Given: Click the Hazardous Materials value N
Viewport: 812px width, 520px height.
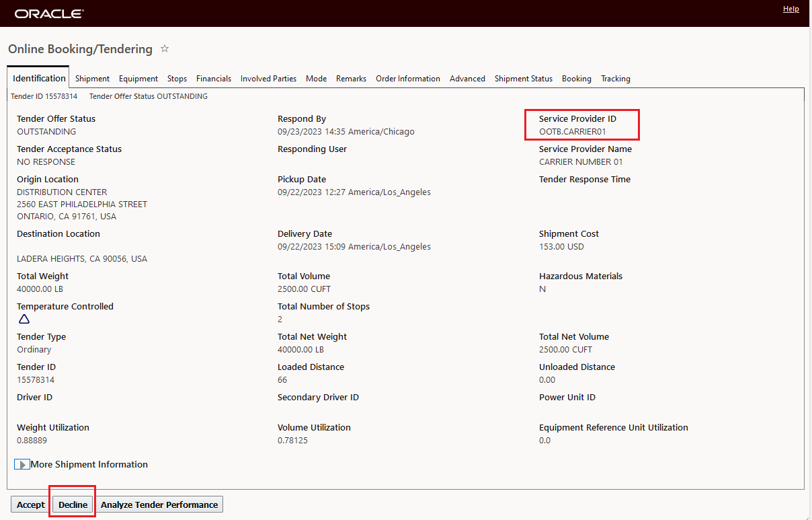Looking at the screenshot, I should click(x=542, y=289).
